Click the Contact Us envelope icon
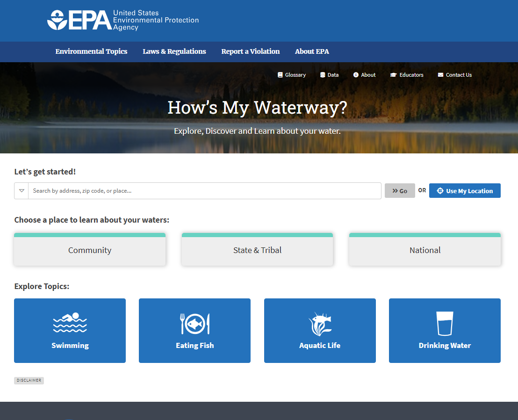Image resolution: width=518 pixels, height=420 pixels. 441,75
